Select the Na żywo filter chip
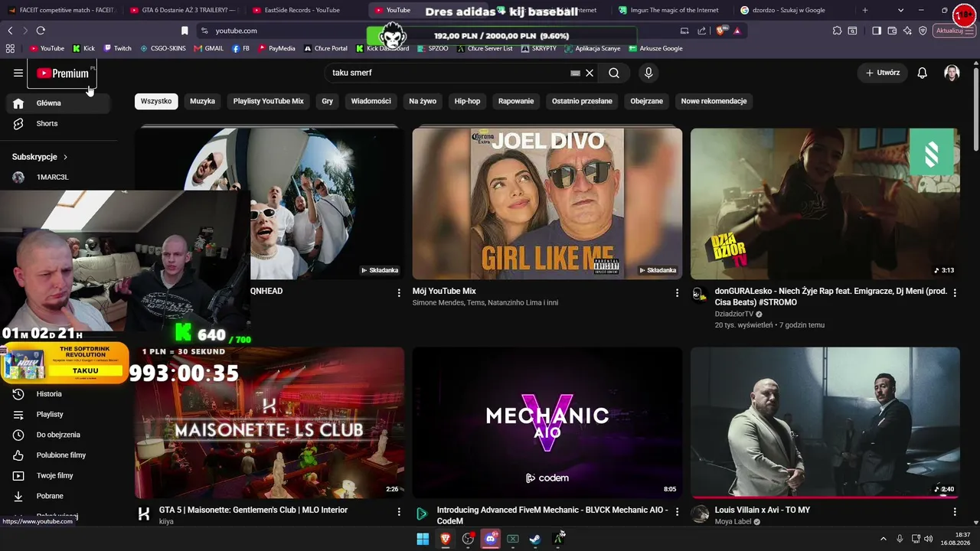The image size is (980, 551). pyautogui.click(x=423, y=101)
